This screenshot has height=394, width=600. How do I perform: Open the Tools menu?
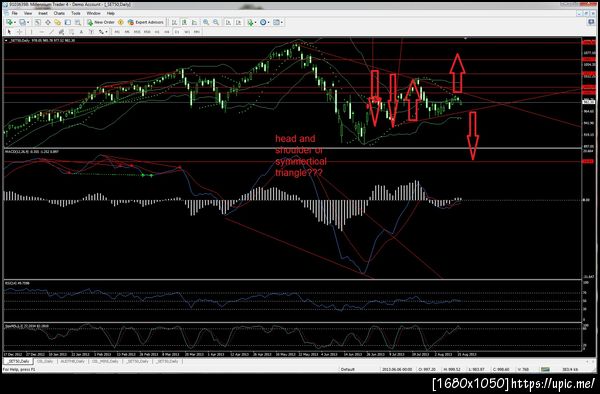[x=76, y=13]
